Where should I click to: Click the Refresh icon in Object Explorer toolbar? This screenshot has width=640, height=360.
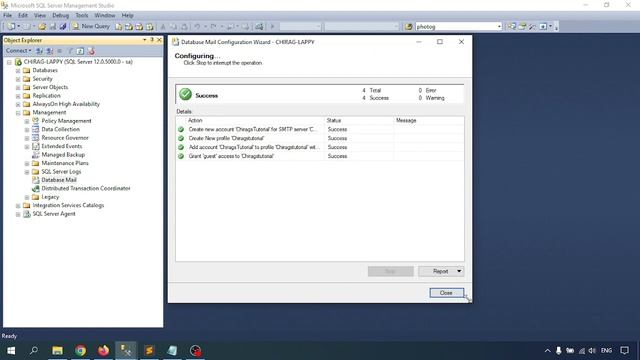point(80,51)
